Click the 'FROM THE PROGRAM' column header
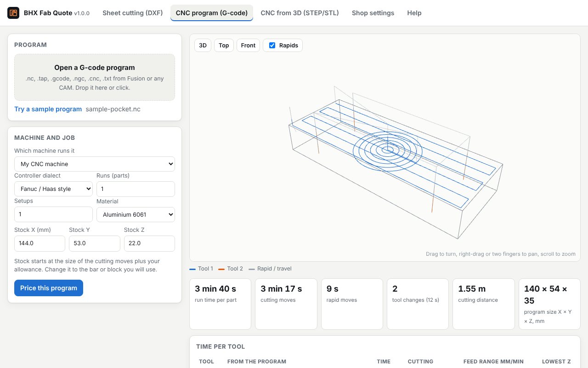The width and height of the screenshot is (588, 368). [x=257, y=362]
